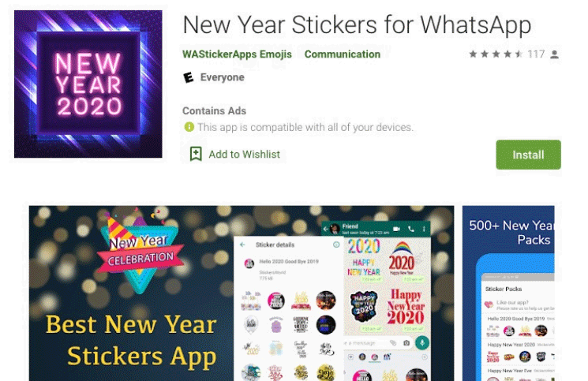Click the New Year Stickers for WhatsApp title
The width and height of the screenshot is (588, 381).
click(x=357, y=24)
